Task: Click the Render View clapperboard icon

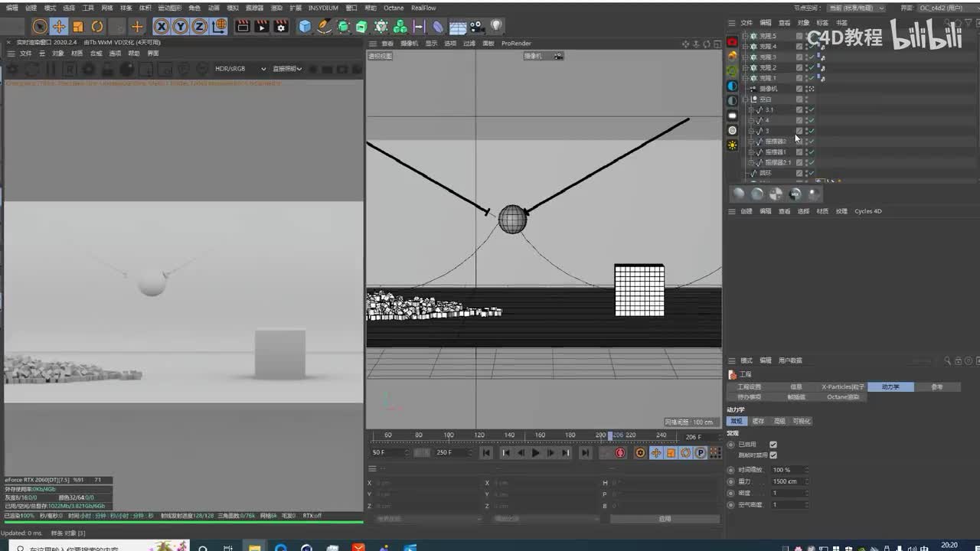Action: 243,27
